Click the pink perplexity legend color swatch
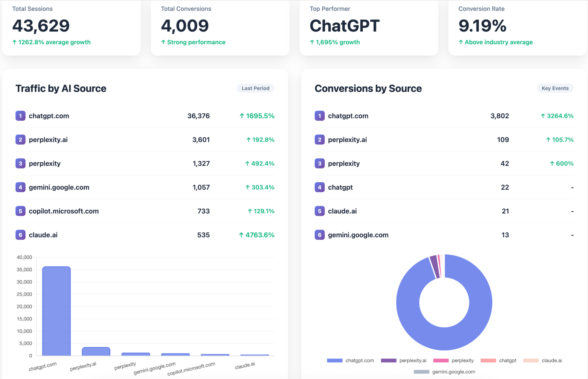 [x=441, y=360]
